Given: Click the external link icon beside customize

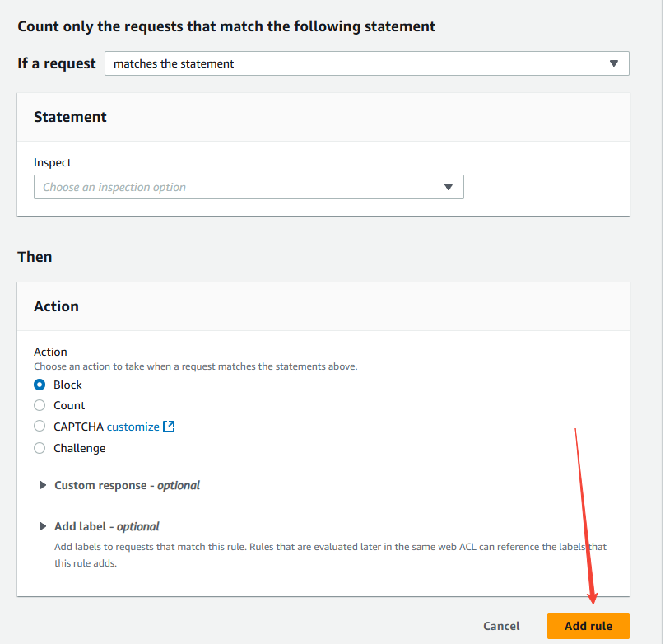Looking at the screenshot, I should click(x=169, y=427).
